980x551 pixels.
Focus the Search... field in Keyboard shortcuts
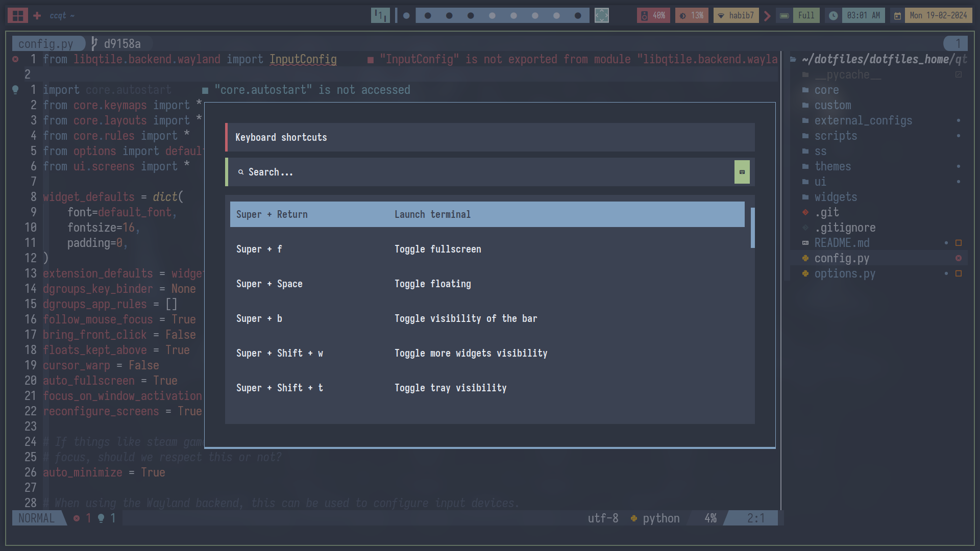(490, 172)
